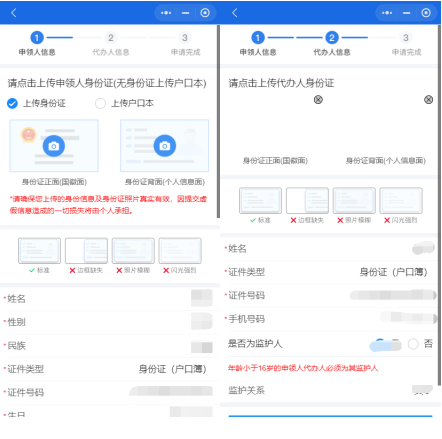Remove uploaded 身份证正面 photo via X icon

(318, 99)
